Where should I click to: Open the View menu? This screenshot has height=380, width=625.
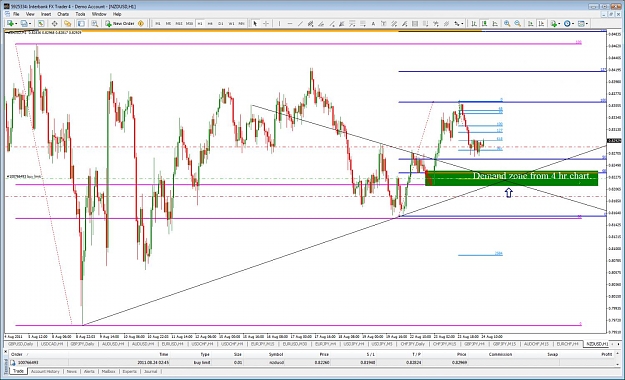click(30, 14)
